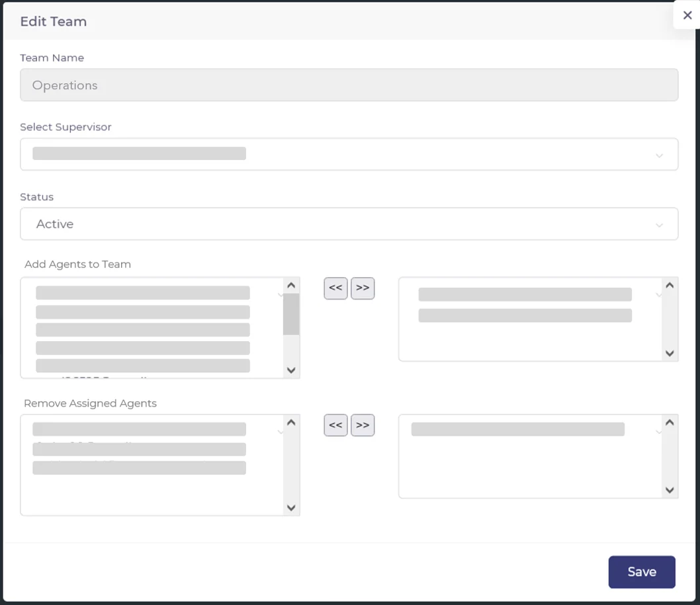Click the Save button
Screen dimensions: 700x605
(x=641, y=572)
